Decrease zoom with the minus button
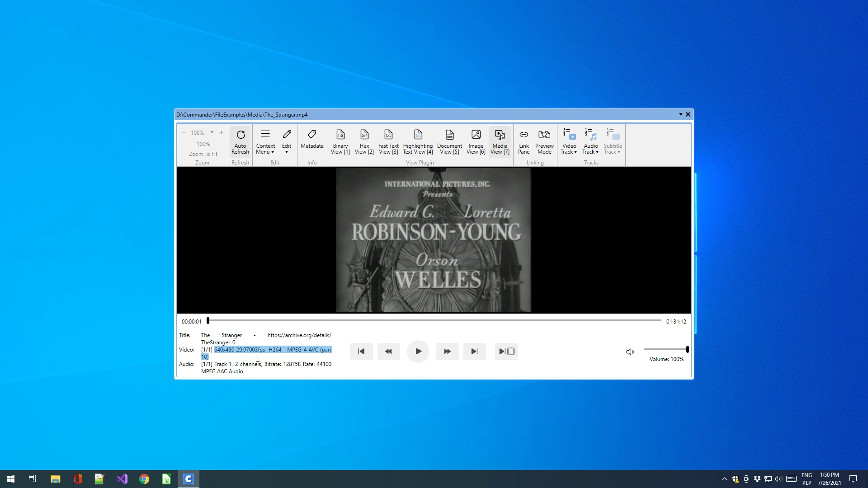 coord(184,132)
